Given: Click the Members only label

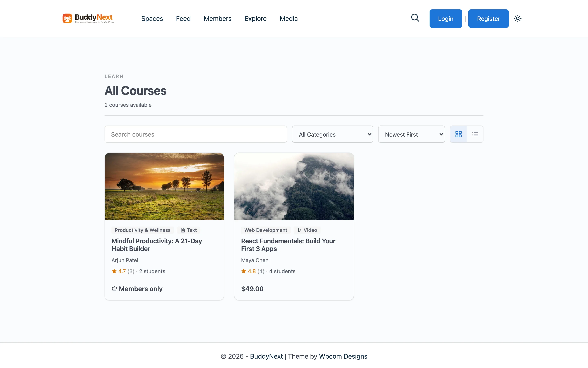Looking at the screenshot, I should pos(141,289).
